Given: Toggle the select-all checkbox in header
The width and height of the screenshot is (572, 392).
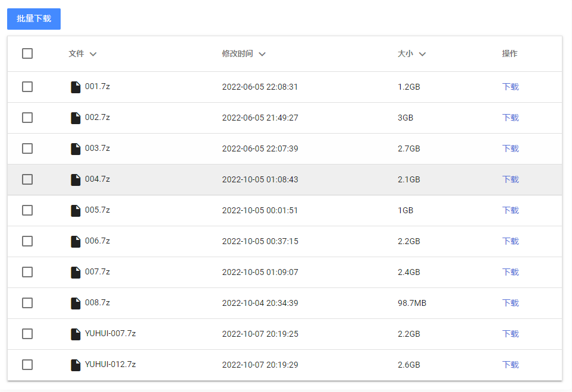Looking at the screenshot, I should (27, 53).
